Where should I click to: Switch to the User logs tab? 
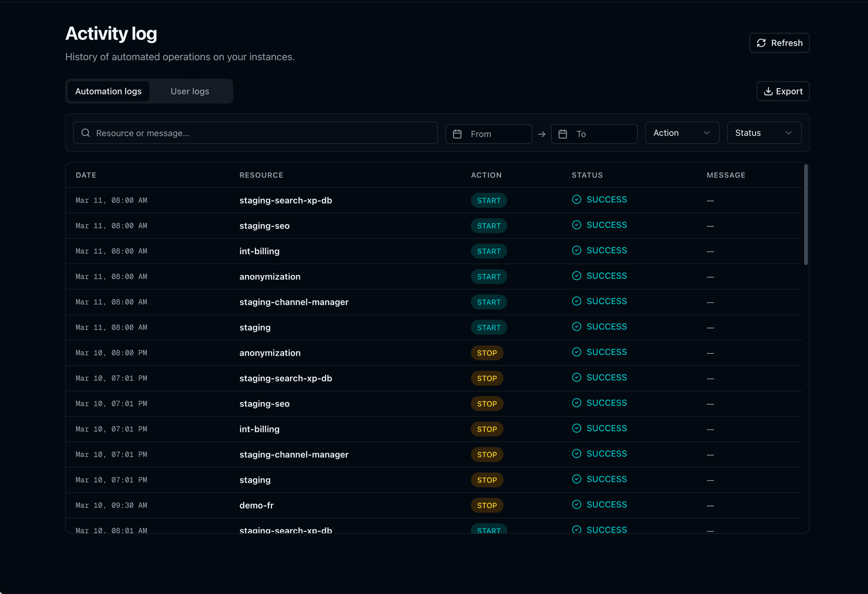190,91
